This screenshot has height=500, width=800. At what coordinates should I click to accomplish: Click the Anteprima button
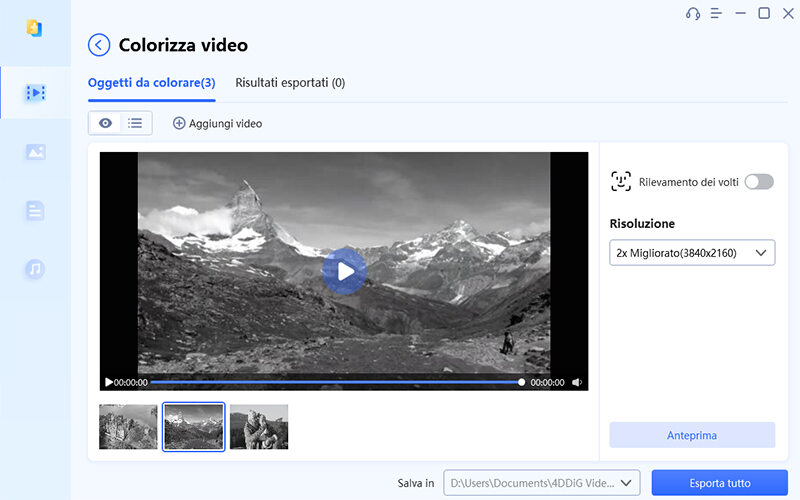pos(692,435)
